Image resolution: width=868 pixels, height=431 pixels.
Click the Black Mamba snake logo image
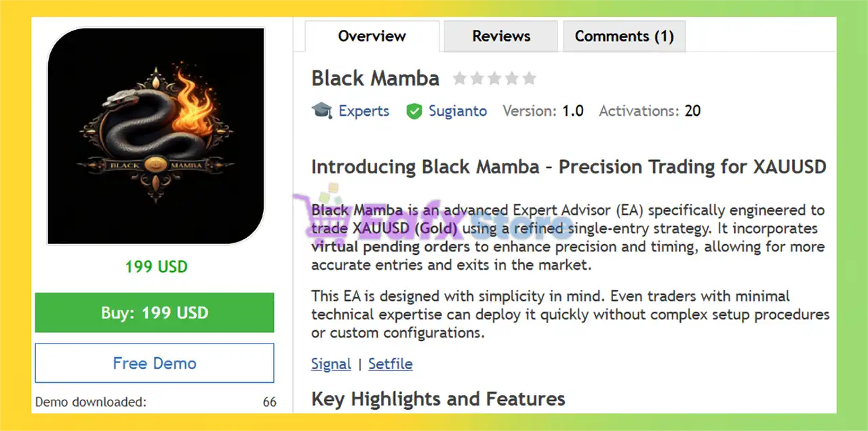[x=155, y=136]
